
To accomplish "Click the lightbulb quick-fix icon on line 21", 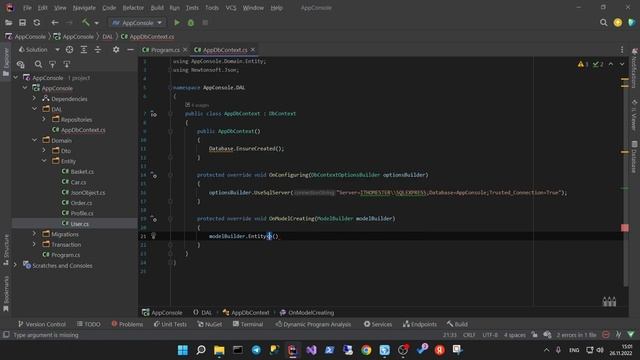I will (153, 236).
